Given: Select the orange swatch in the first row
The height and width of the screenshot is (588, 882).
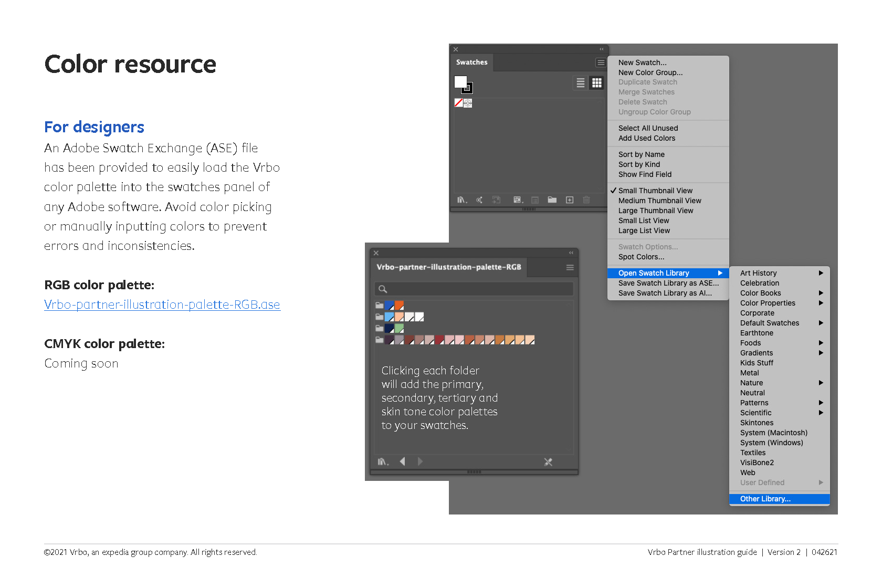Looking at the screenshot, I should (x=399, y=306).
